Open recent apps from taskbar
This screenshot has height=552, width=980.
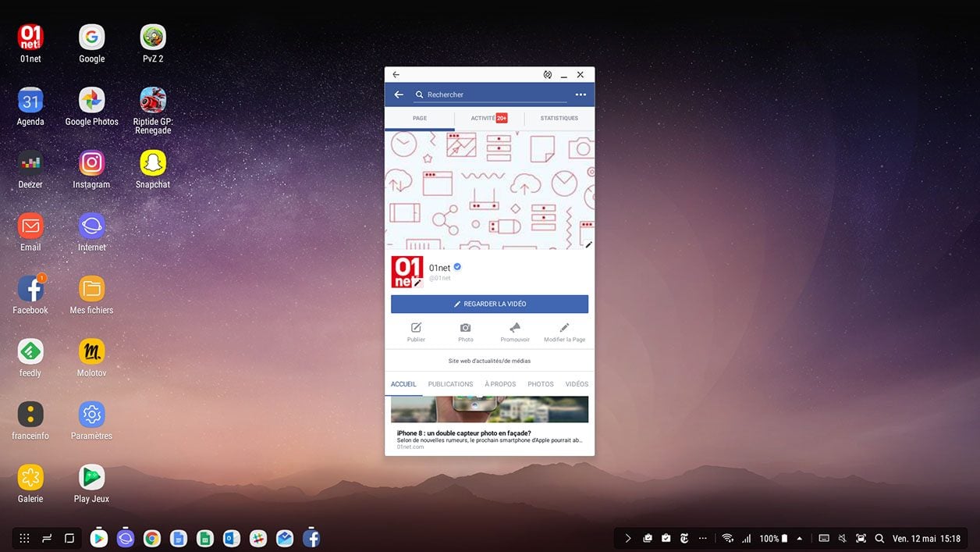coord(47,538)
